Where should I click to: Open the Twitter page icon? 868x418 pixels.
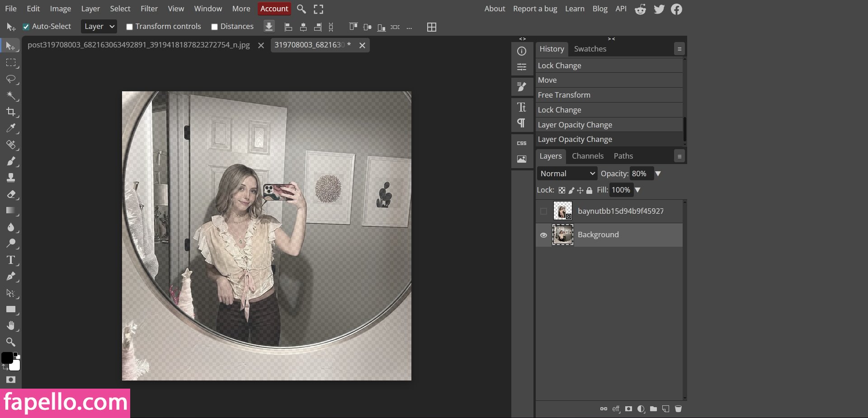[x=659, y=9]
